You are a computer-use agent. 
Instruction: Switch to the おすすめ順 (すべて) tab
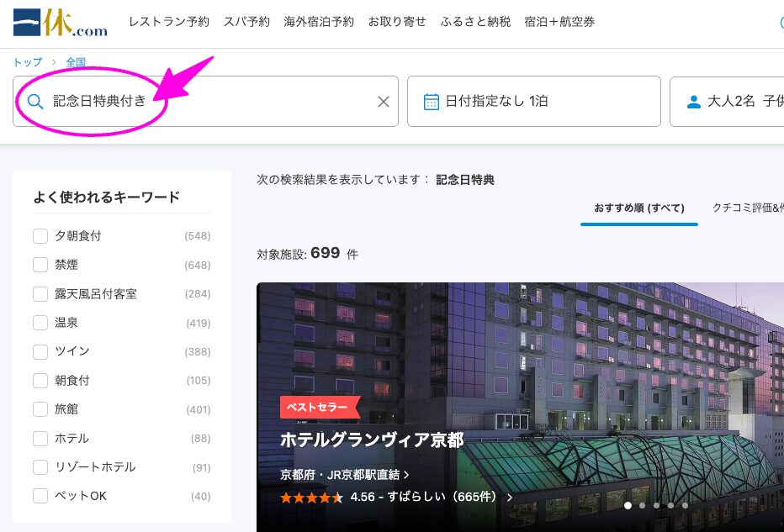[x=639, y=208]
